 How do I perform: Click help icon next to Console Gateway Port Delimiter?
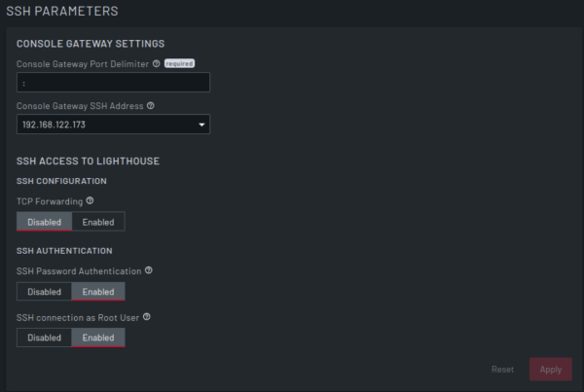click(x=157, y=63)
